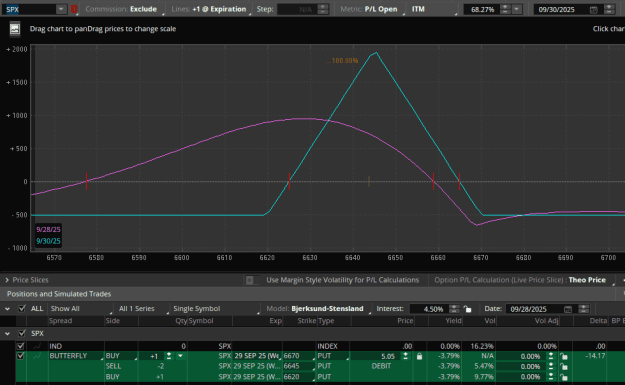Adjust the 5.05 price stepper

(x=405, y=356)
